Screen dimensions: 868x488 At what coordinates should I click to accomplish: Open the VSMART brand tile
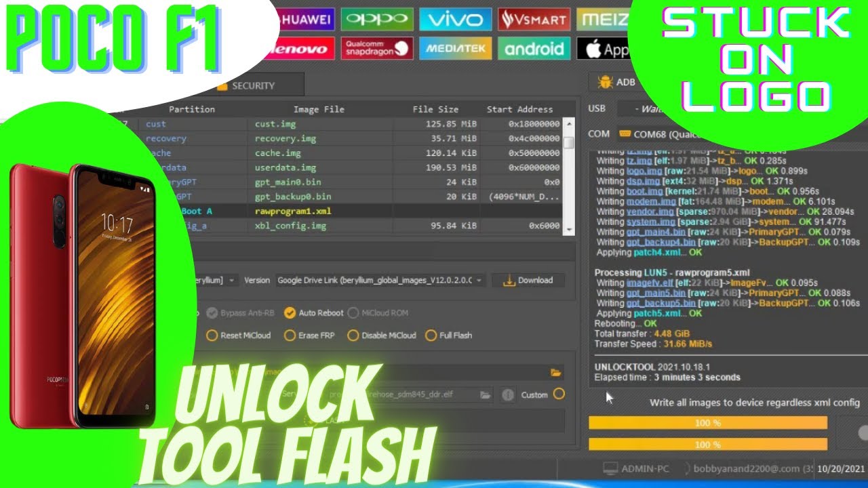click(x=534, y=19)
